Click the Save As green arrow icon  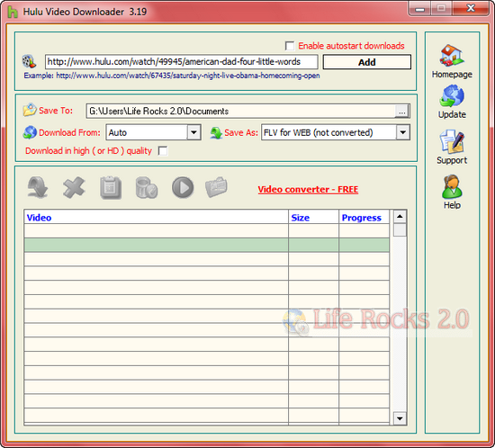(216, 132)
